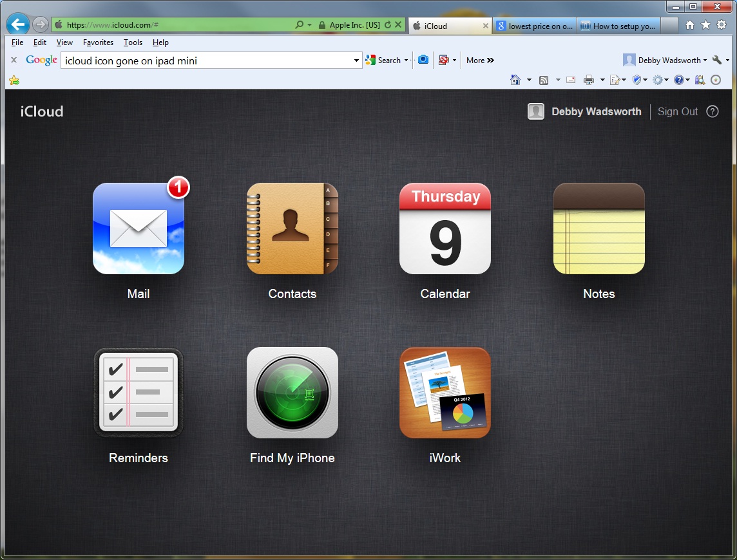
Task: Stop loading with the address bar X
Action: (x=398, y=25)
